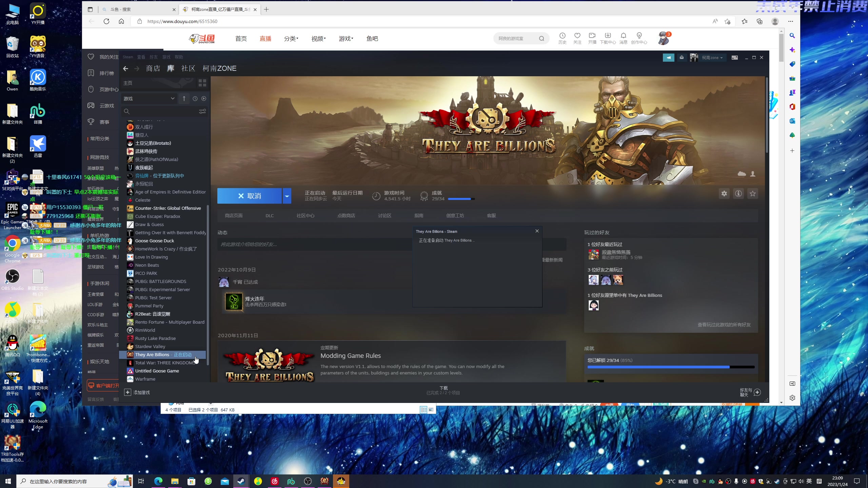868x488 pixels.
Task: Toggle the ready-to-play filter icon
Action: [204, 99]
